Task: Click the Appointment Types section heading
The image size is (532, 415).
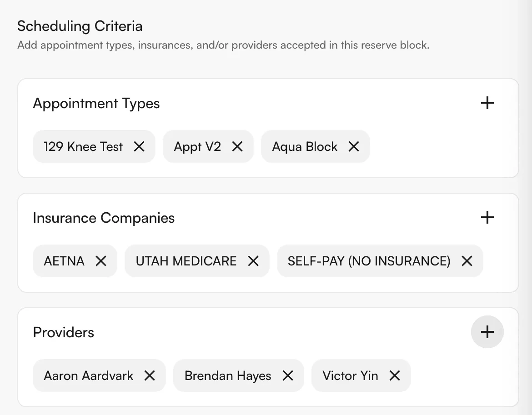Action: tap(96, 103)
